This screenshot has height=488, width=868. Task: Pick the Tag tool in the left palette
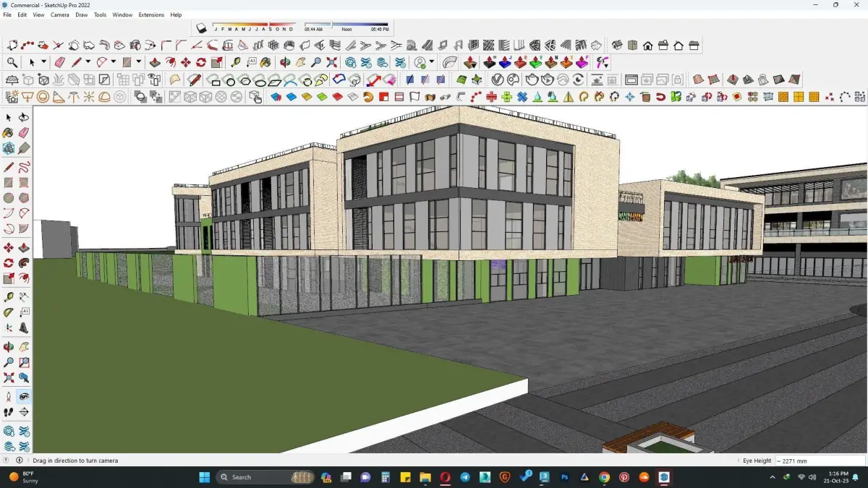(x=24, y=148)
